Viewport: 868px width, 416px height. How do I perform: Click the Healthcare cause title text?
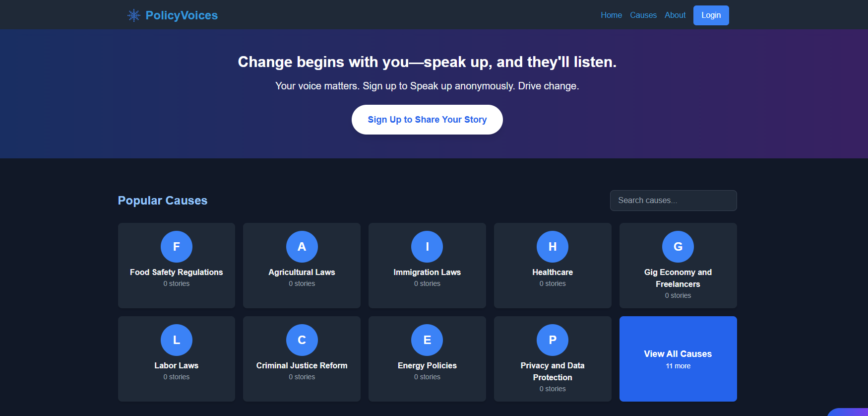point(552,273)
